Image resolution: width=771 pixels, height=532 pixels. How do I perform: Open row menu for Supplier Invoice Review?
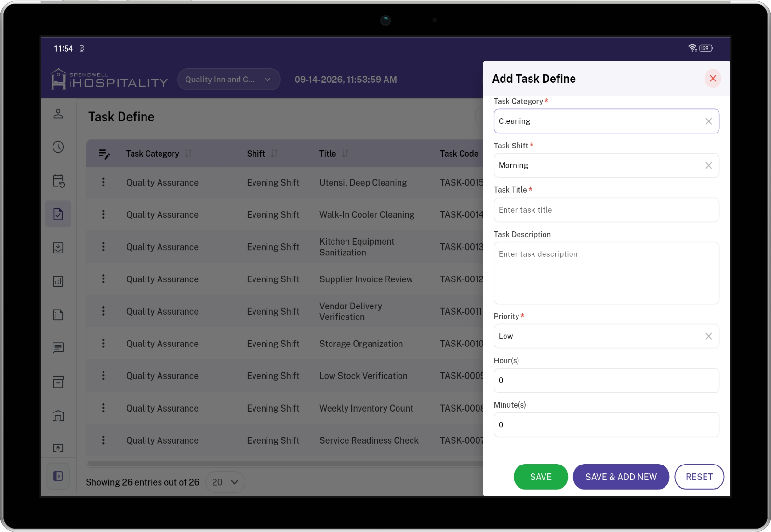[103, 279]
